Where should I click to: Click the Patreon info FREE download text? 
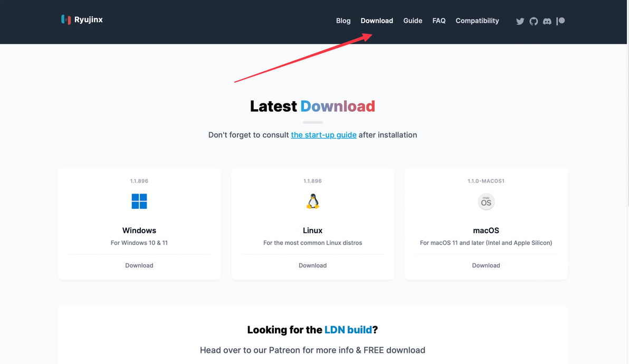pos(312,350)
